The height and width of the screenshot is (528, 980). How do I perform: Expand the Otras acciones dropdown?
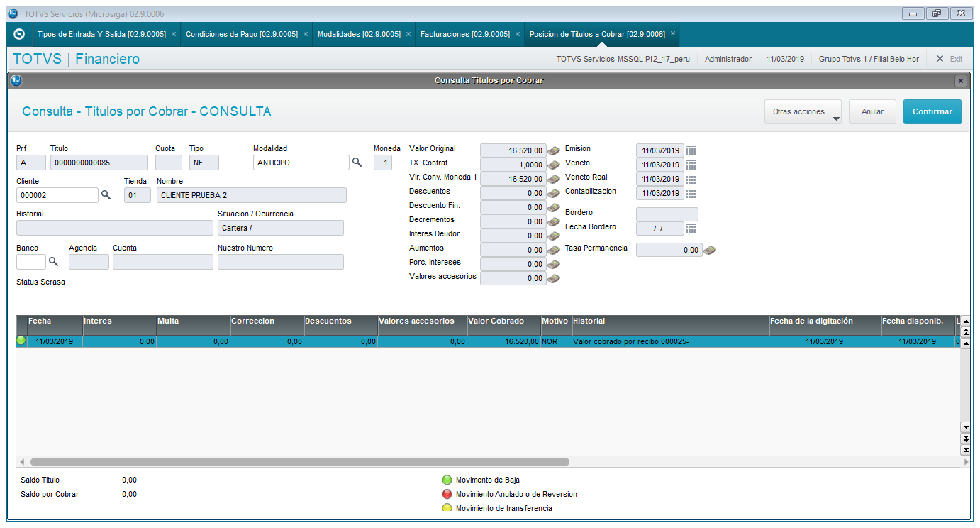click(803, 112)
